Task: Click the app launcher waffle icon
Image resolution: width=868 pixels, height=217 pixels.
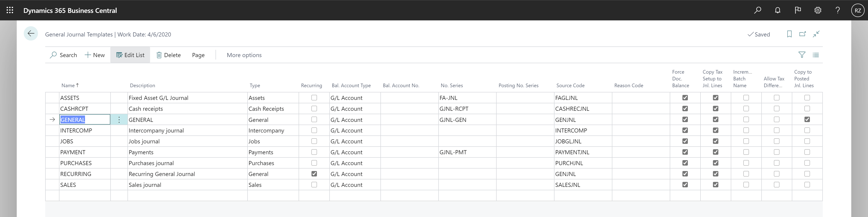Action: coord(10,10)
